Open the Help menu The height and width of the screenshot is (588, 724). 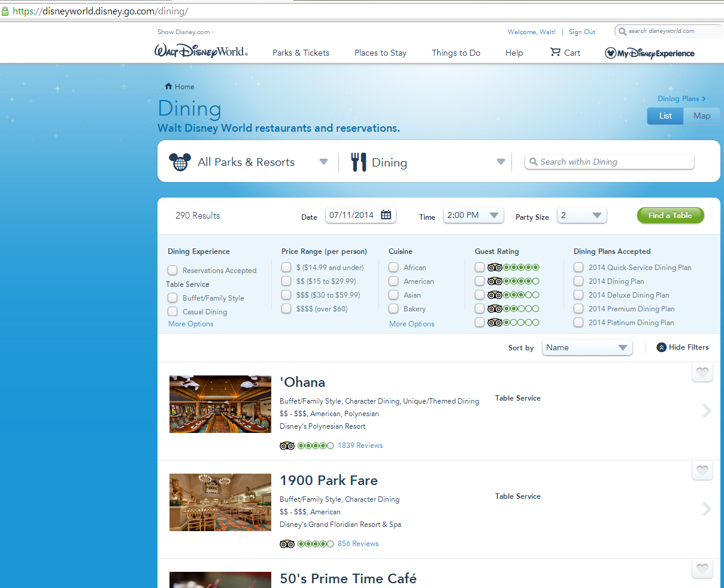coord(514,53)
